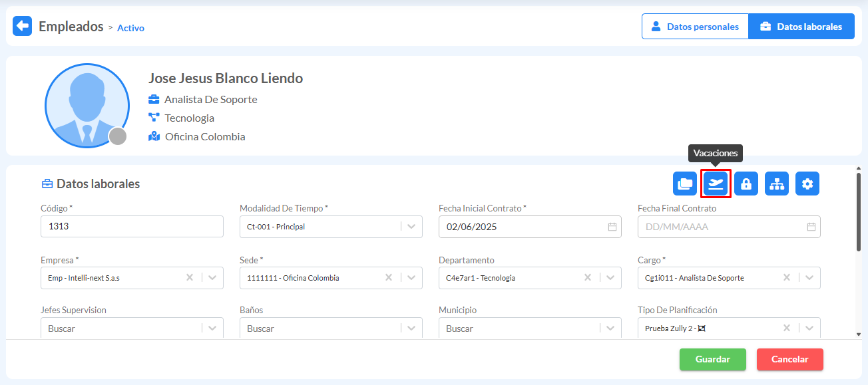Switch to the Datos personales tab
The image size is (868, 385).
point(695,27)
